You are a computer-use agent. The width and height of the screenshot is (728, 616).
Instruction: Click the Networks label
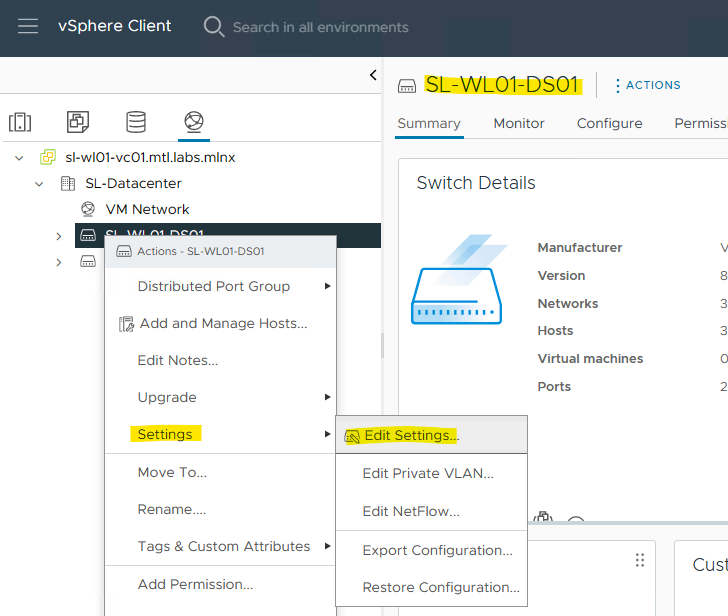click(568, 304)
